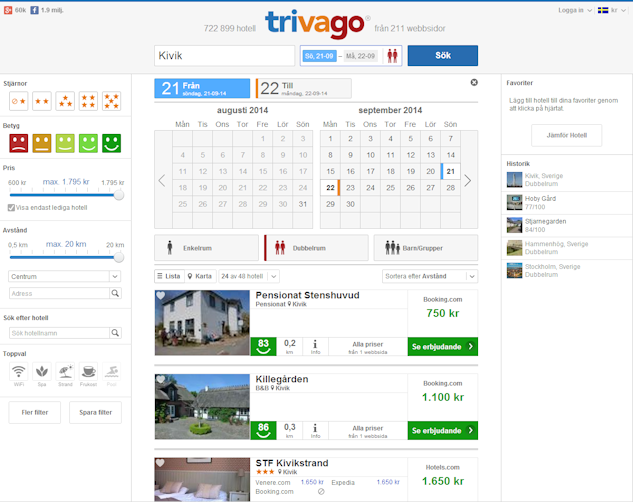The width and height of the screenshot is (633, 502).
Task: Click Jämför Hotell button
Action: tap(566, 135)
